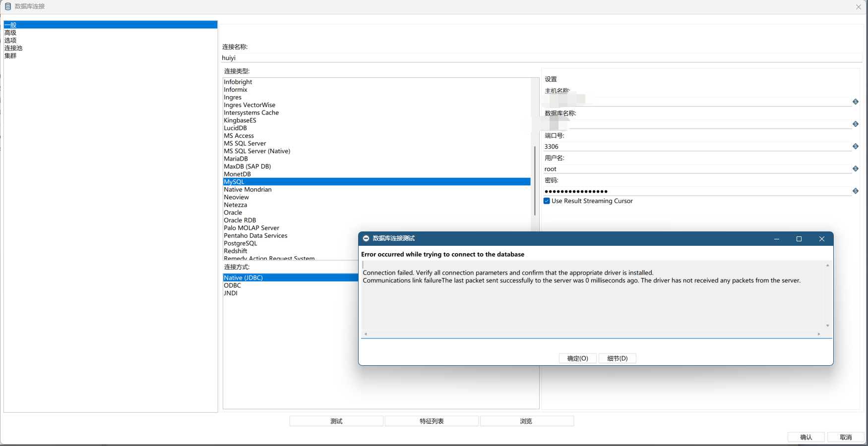Choose ODBC as the access method
The image size is (868, 446).
pyautogui.click(x=233, y=285)
